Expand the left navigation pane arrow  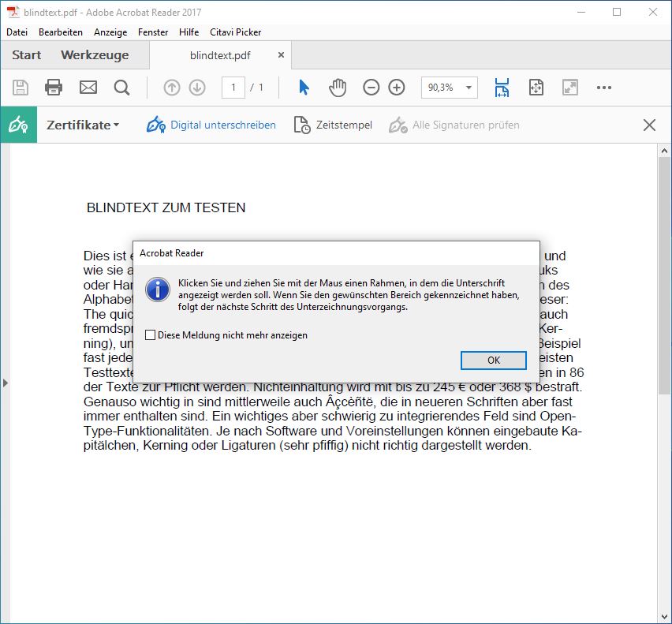[6, 383]
